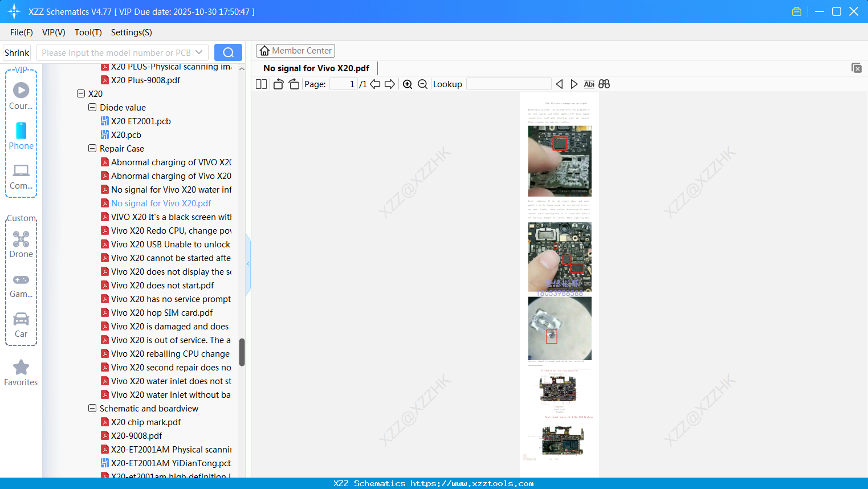Open the Tool(T) menu

click(88, 32)
